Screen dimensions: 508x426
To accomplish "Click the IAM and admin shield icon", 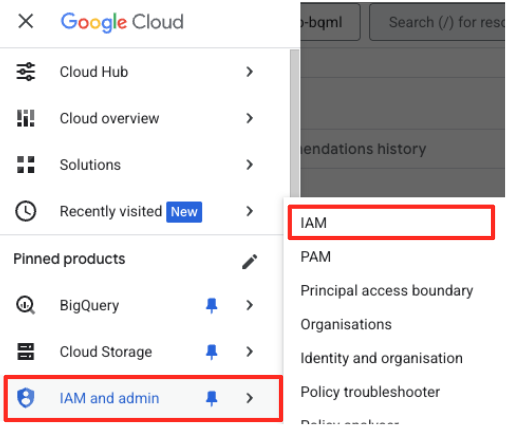I will 26,398.
